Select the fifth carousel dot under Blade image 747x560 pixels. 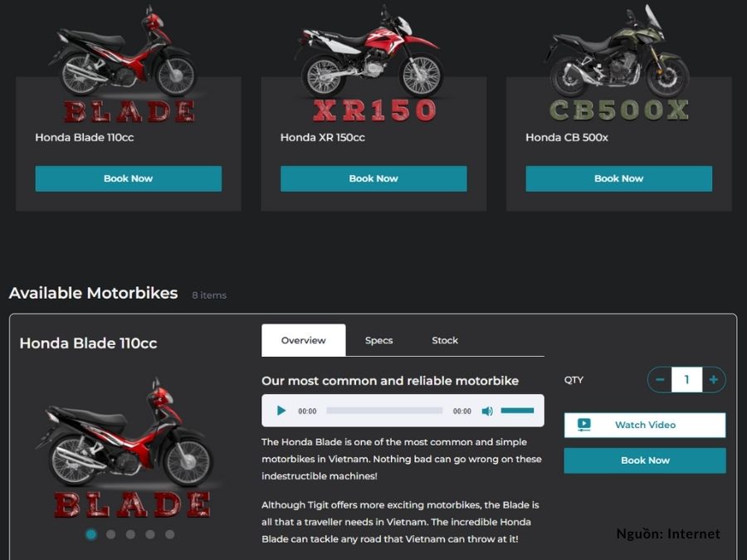[169, 534]
